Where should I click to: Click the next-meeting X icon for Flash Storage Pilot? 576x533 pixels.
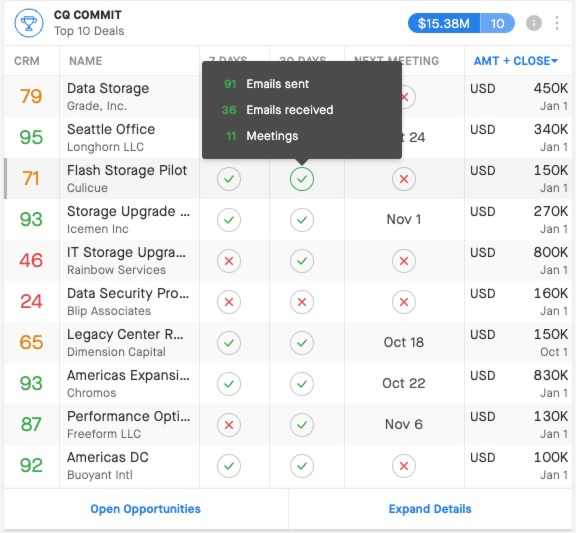click(404, 179)
